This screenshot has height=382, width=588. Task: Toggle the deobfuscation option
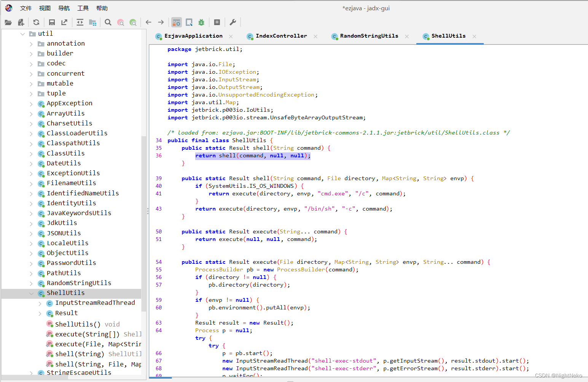(x=176, y=22)
